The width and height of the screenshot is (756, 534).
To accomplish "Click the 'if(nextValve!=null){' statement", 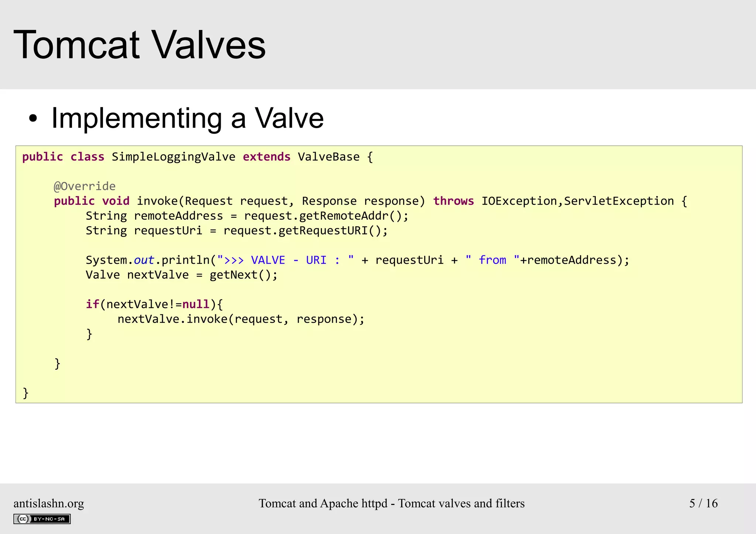I will click(x=154, y=304).
